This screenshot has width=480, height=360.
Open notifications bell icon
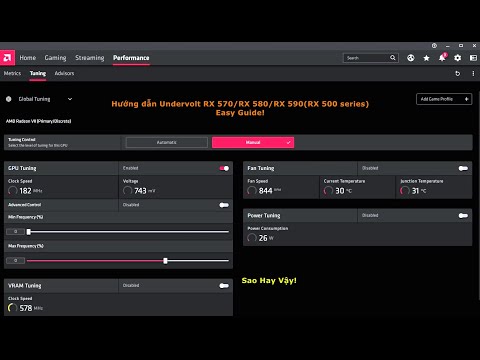(442, 58)
